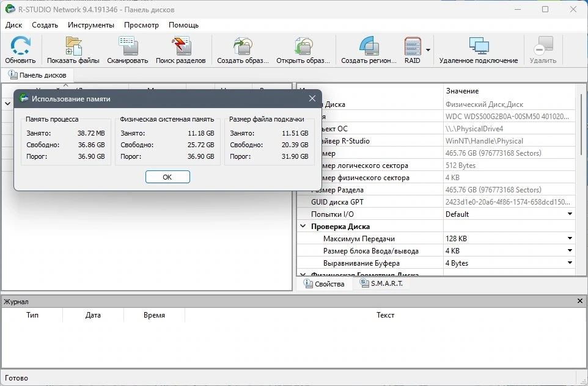
Task: Close the Использование памяти dialog
Action: (312, 98)
